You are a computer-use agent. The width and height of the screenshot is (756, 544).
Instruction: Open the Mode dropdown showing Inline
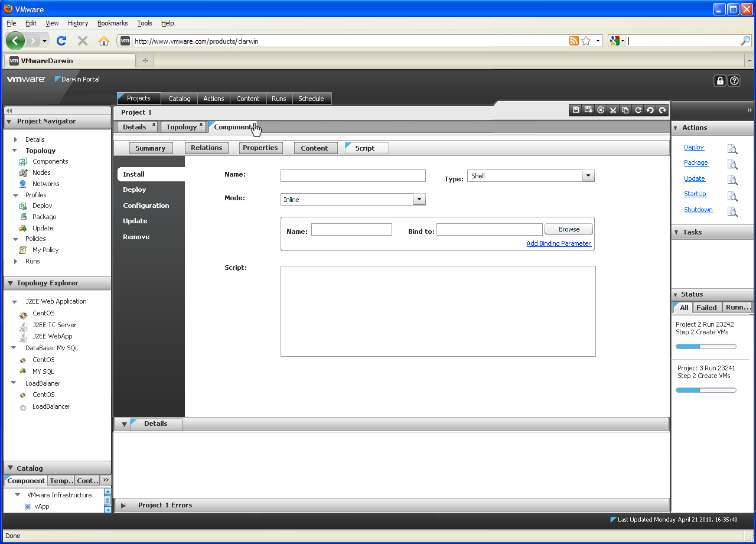pyautogui.click(x=419, y=200)
